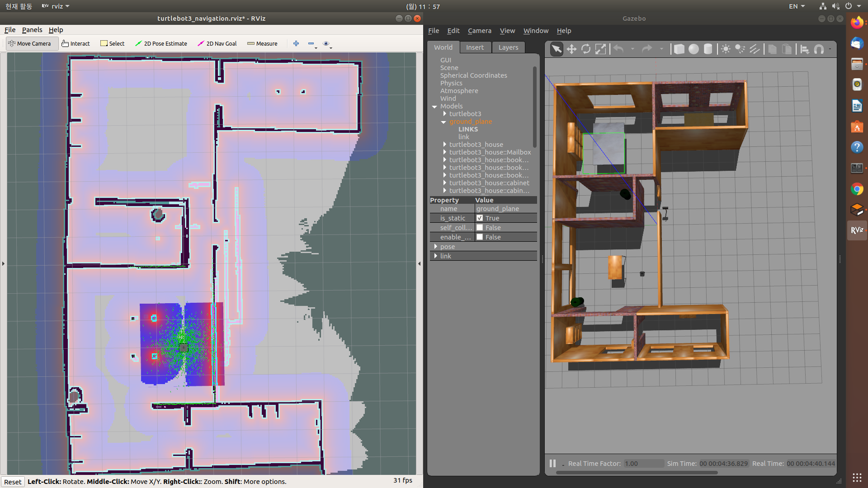Viewport: 868px width, 488px height.
Task: Open Chrome from the Ubuntu dock
Action: click(x=857, y=189)
